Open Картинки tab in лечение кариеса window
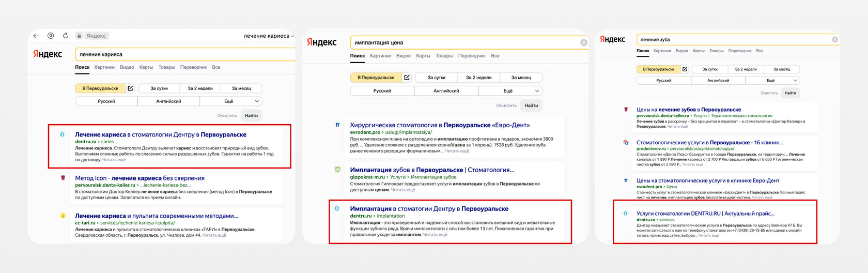This screenshot has height=273, width=868. pos(104,67)
